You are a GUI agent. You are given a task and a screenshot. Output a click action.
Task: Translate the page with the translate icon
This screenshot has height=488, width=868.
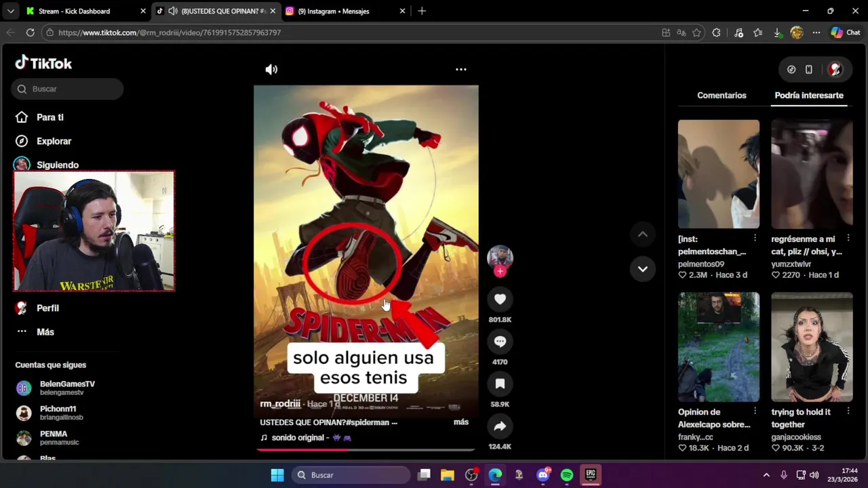(x=681, y=33)
